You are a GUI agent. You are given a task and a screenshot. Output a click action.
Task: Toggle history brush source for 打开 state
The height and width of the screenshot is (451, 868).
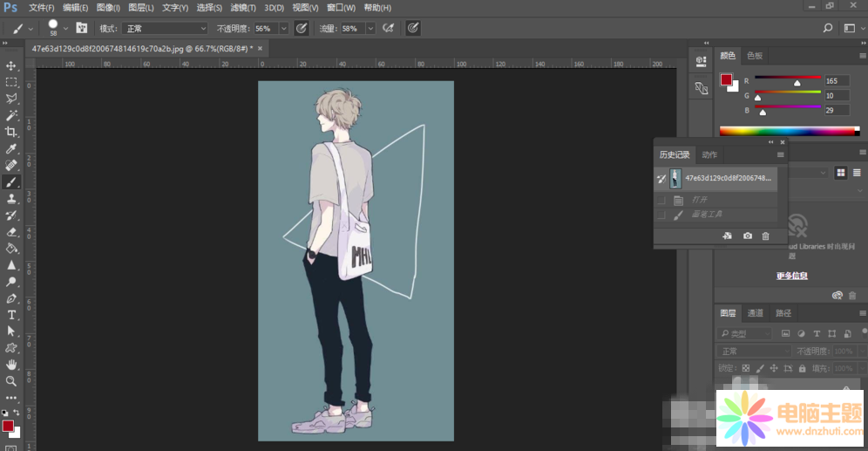661,200
